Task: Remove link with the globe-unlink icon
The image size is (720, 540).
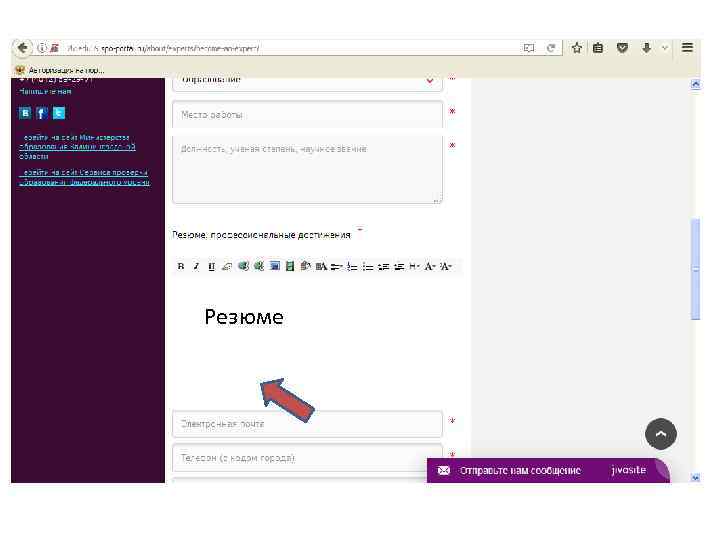Action: (x=259, y=266)
